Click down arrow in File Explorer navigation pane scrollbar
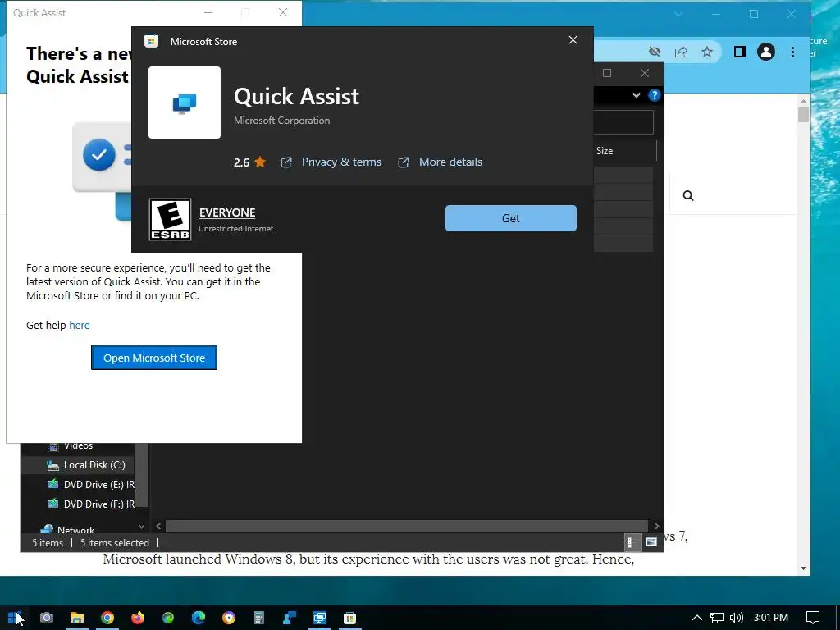The image size is (840, 630). 141,526
